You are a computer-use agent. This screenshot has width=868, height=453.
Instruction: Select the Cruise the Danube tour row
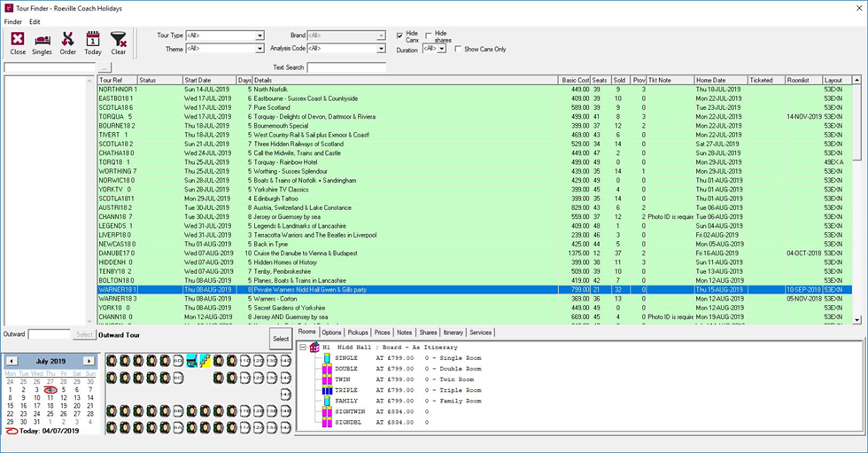click(475, 253)
